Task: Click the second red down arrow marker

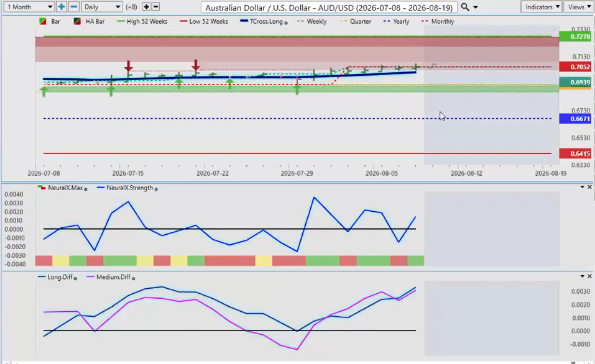Action: point(195,65)
